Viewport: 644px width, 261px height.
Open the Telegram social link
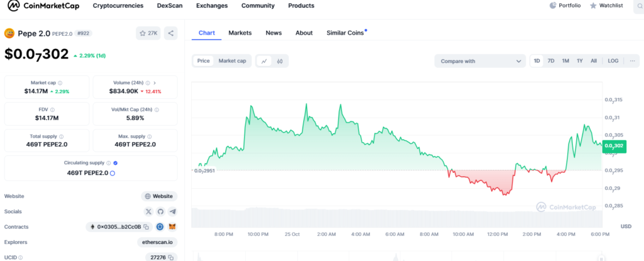[x=172, y=212]
